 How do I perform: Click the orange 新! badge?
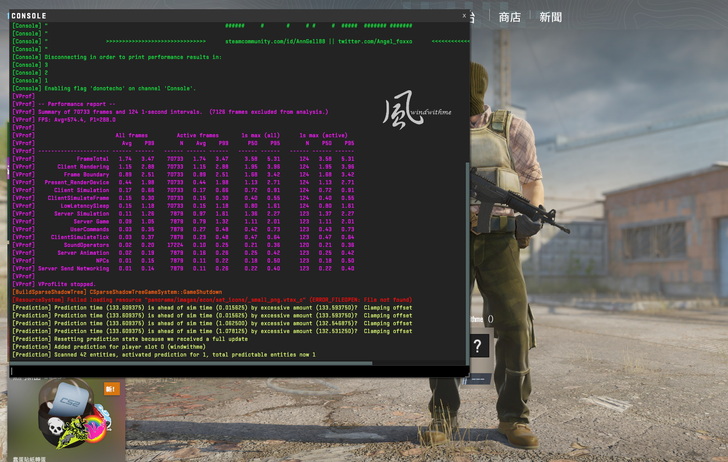coord(111,389)
